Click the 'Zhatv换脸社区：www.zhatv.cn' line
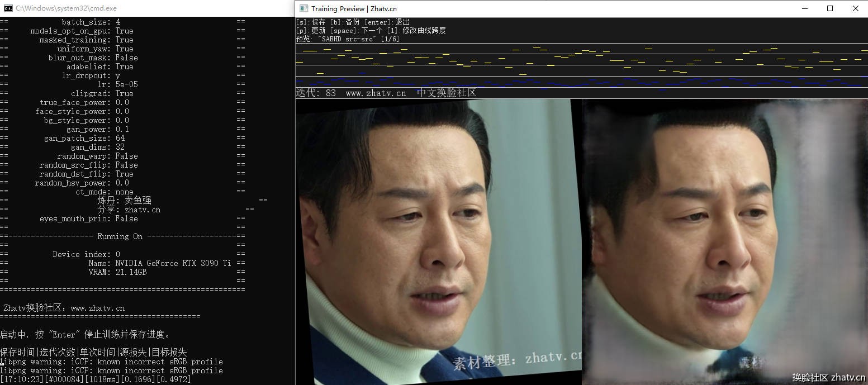868x385 pixels. pos(64,308)
